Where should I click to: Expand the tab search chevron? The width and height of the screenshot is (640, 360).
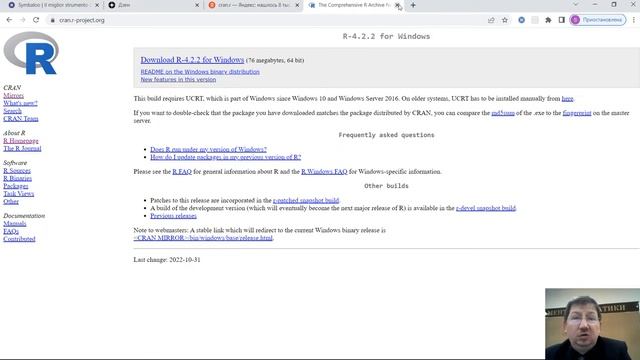click(x=576, y=4)
